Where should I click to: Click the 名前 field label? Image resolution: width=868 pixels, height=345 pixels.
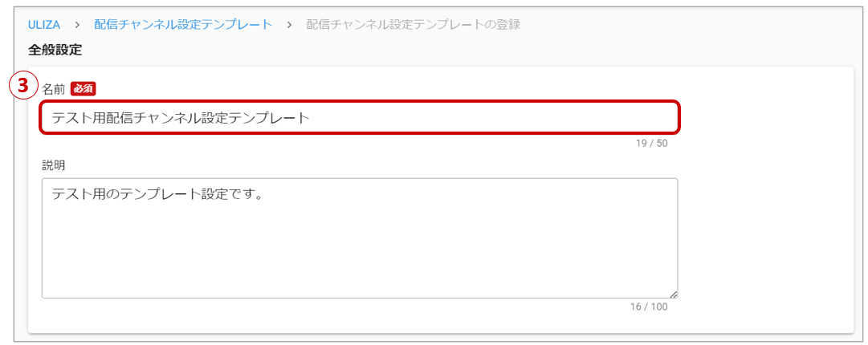[x=54, y=88]
